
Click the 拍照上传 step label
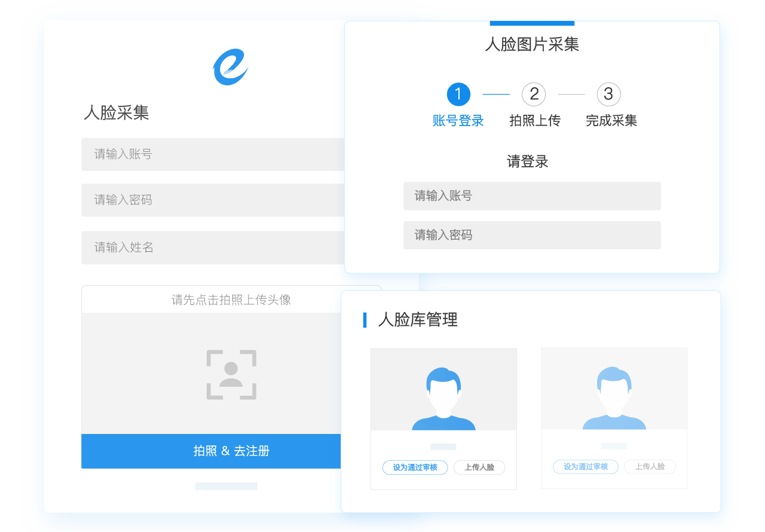(534, 121)
